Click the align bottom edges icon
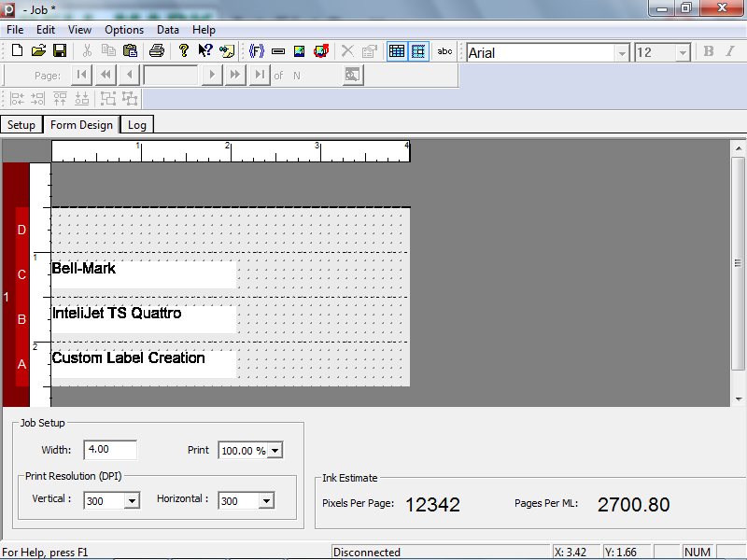 click(82, 99)
